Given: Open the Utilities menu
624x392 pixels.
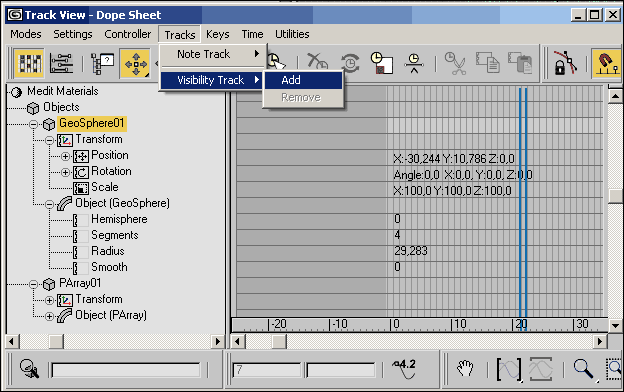Looking at the screenshot, I should point(292,34).
